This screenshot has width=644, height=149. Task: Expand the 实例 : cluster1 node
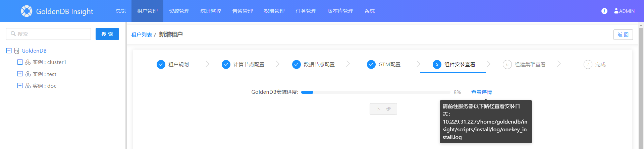(20, 62)
